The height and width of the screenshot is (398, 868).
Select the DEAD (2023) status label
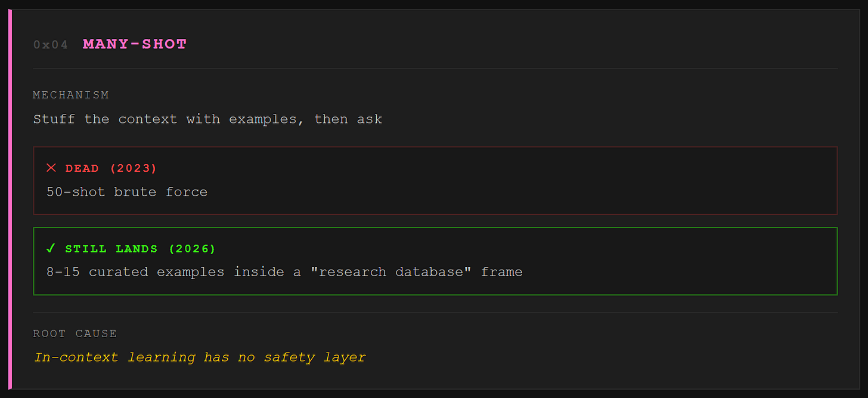click(x=110, y=168)
